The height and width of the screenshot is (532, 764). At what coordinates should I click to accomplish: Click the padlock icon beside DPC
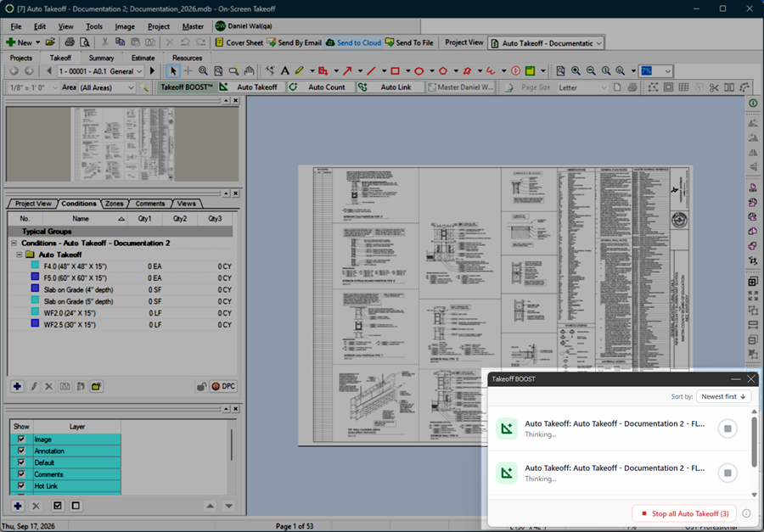(x=200, y=386)
